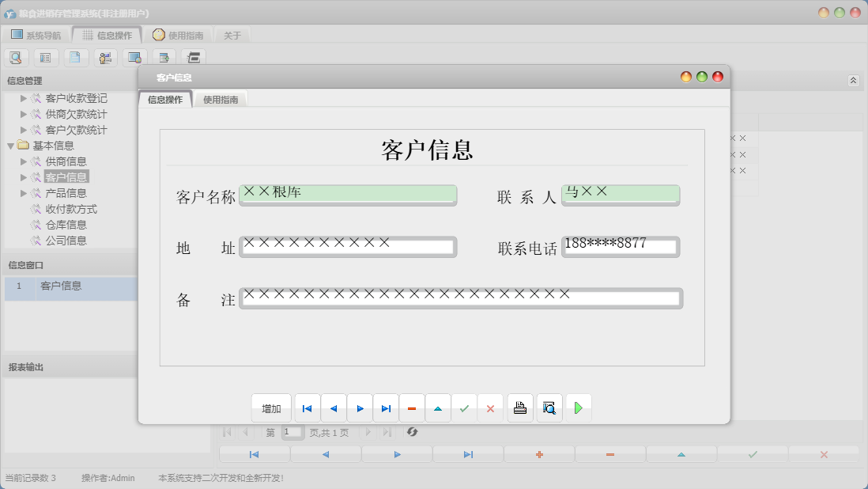
Task: Print the customer info record
Action: coord(519,407)
